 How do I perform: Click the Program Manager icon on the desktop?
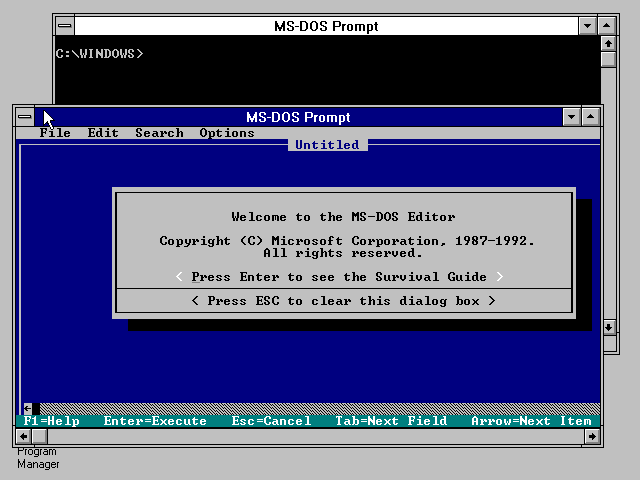(x=38, y=457)
